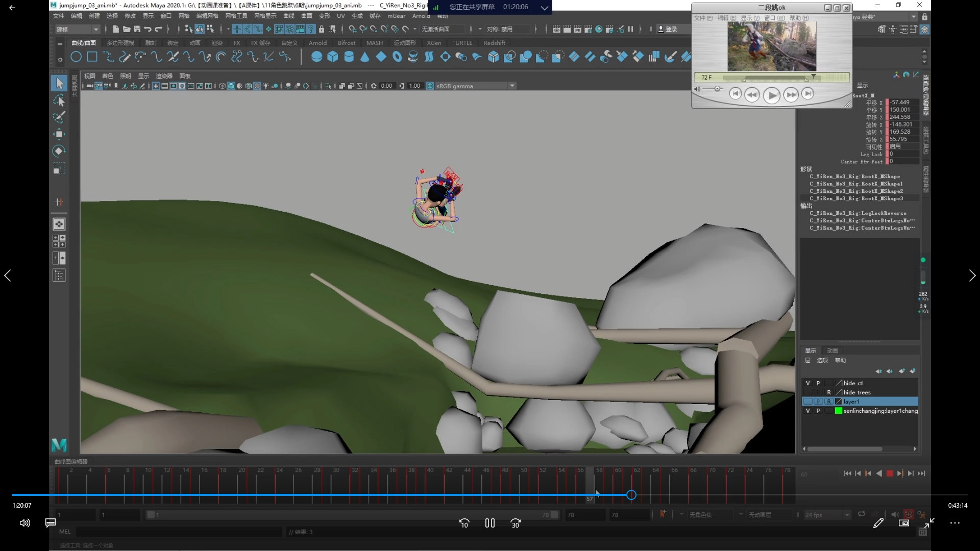Pause the video with bottom pause button
Viewport: 980px width, 551px height.
tap(490, 523)
